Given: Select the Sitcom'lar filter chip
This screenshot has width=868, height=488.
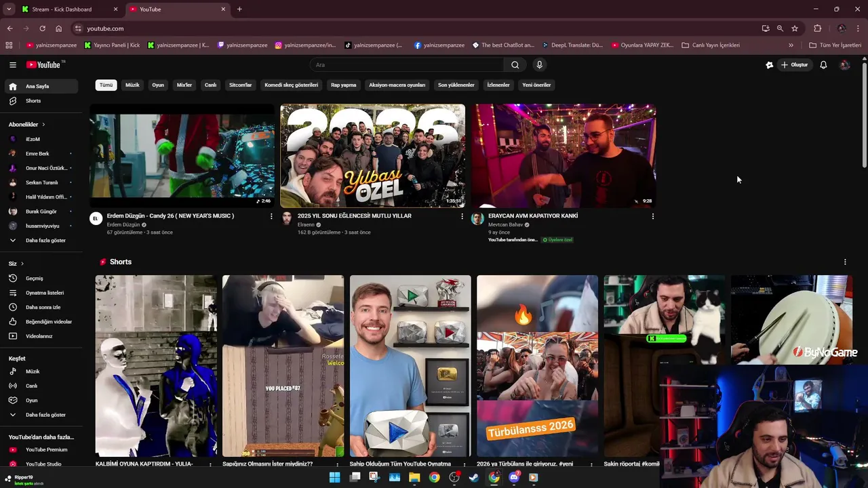Looking at the screenshot, I should coord(241,85).
